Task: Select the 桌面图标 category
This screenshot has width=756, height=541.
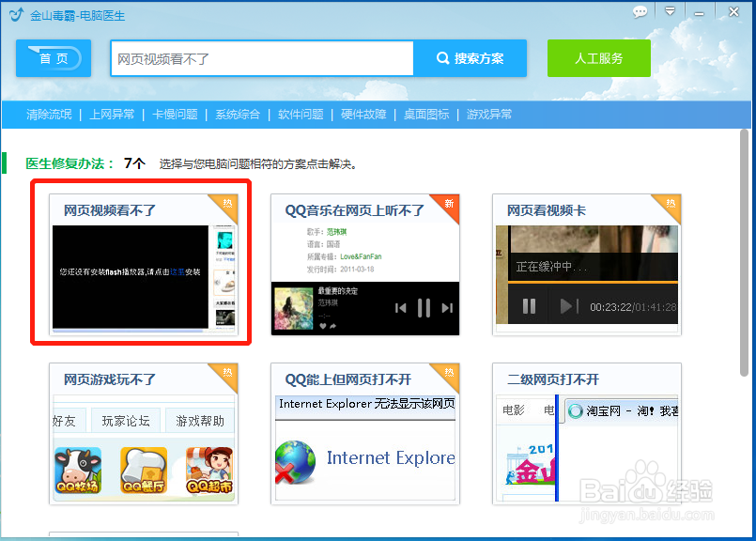Action: click(426, 115)
